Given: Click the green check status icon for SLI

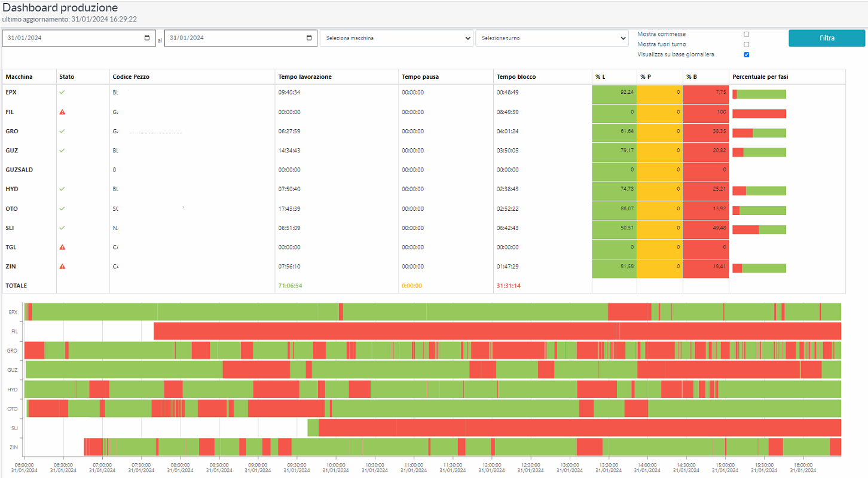Looking at the screenshot, I should [x=62, y=228].
